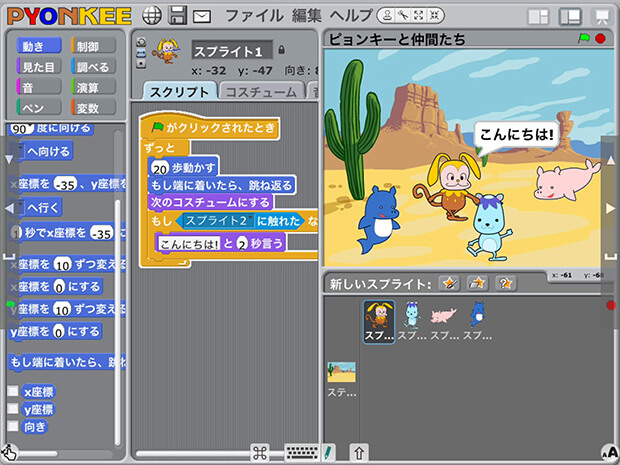Open the 90 direction dropdown
620x465 pixels.
coord(30,127)
